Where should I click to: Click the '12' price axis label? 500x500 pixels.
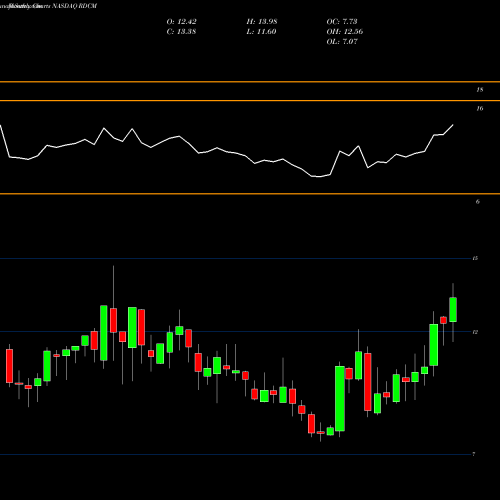tap(475, 332)
